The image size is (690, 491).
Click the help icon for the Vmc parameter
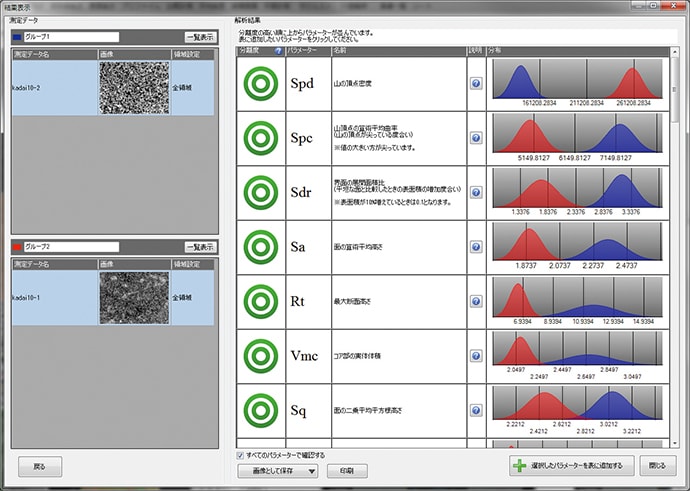tap(476, 354)
